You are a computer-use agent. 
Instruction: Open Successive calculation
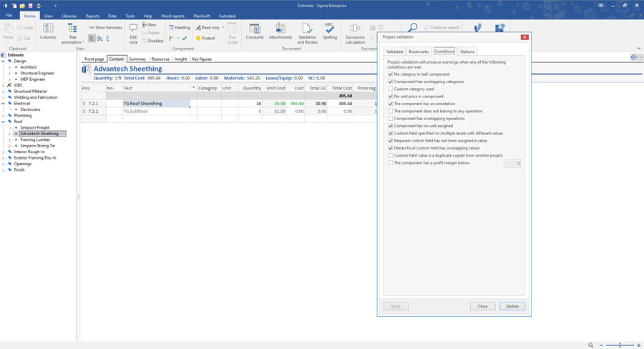(355, 34)
